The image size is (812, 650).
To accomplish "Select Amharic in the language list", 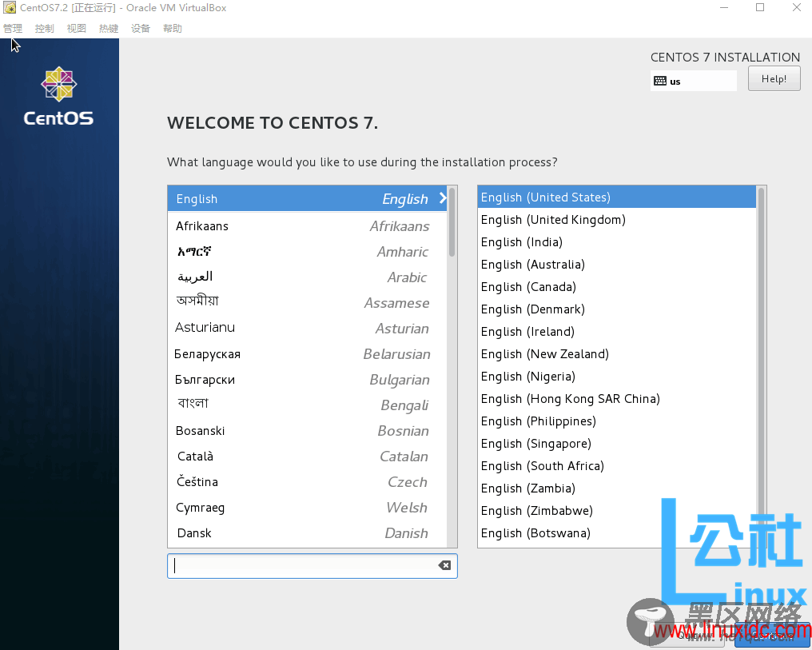I will coord(307,252).
